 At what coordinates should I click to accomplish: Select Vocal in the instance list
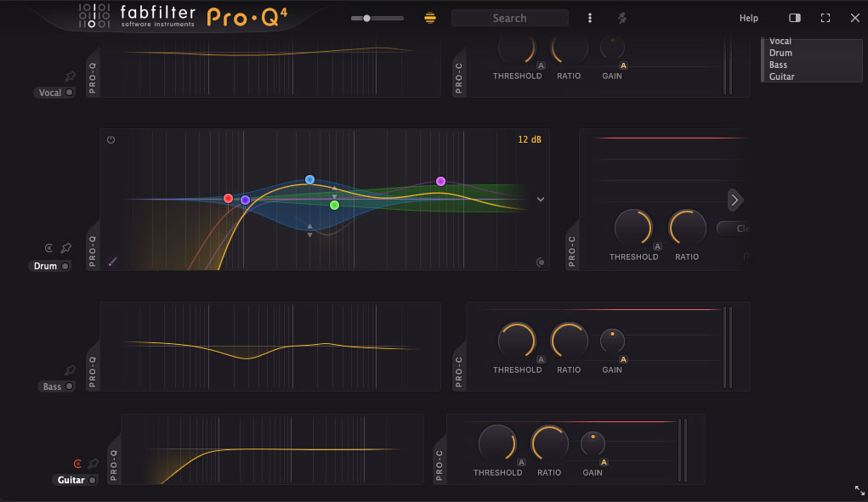(780, 42)
